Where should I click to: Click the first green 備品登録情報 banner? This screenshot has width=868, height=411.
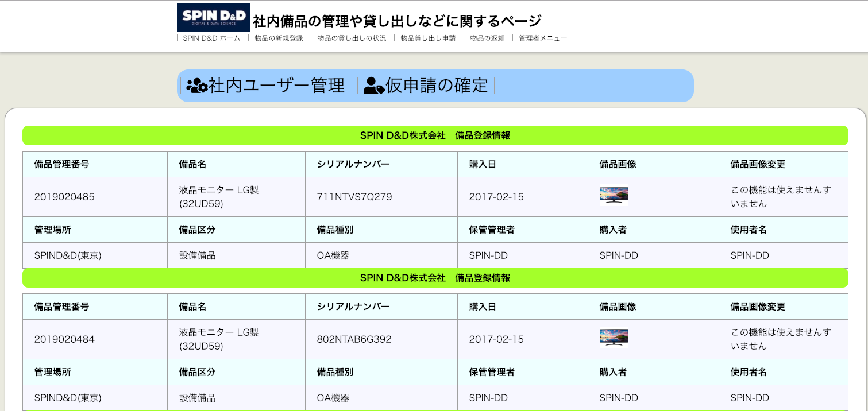[435, 136]
